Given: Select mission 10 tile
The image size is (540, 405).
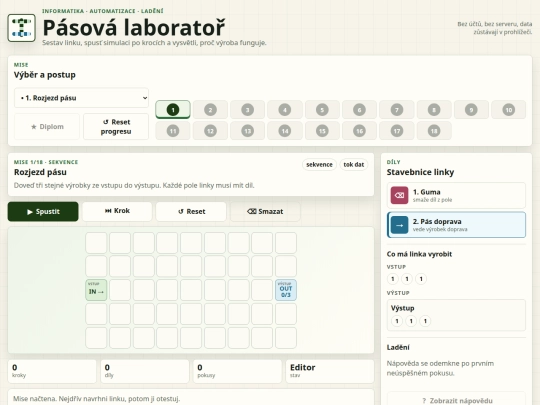Looking at the screenshot, I should (509, 110).
